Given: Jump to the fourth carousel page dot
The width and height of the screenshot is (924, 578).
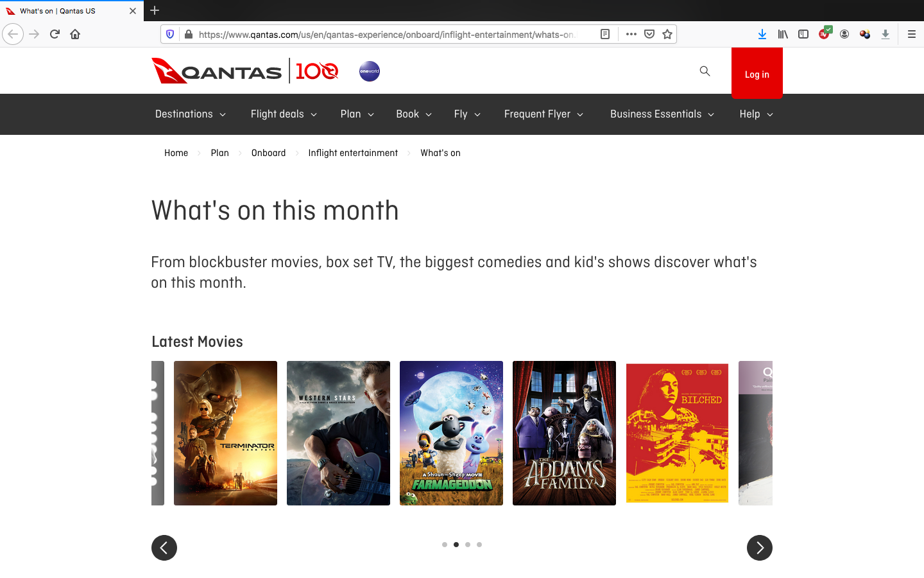Looking at the screenshot, I should pos(479,545).
